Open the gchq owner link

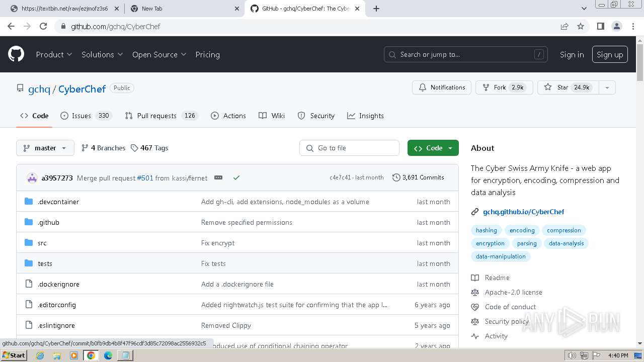click(39, 89)
